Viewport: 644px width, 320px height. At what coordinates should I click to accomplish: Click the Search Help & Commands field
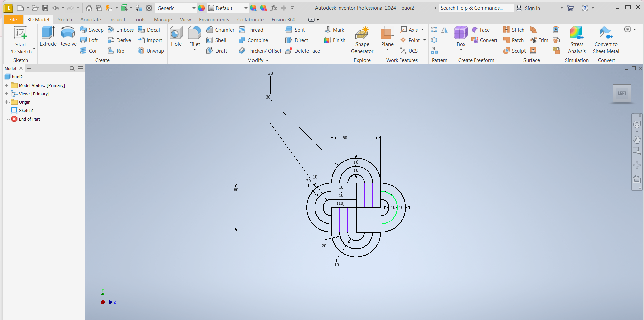[476, 8]
